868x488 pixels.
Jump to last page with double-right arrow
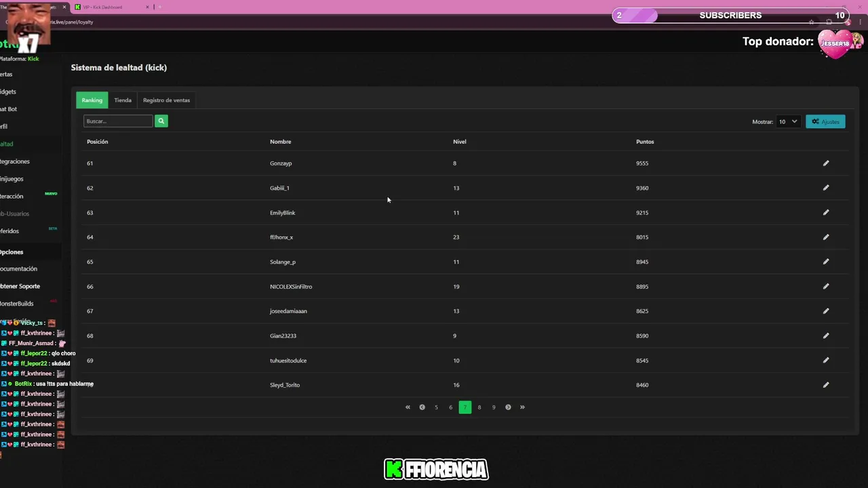click(522, 407)
